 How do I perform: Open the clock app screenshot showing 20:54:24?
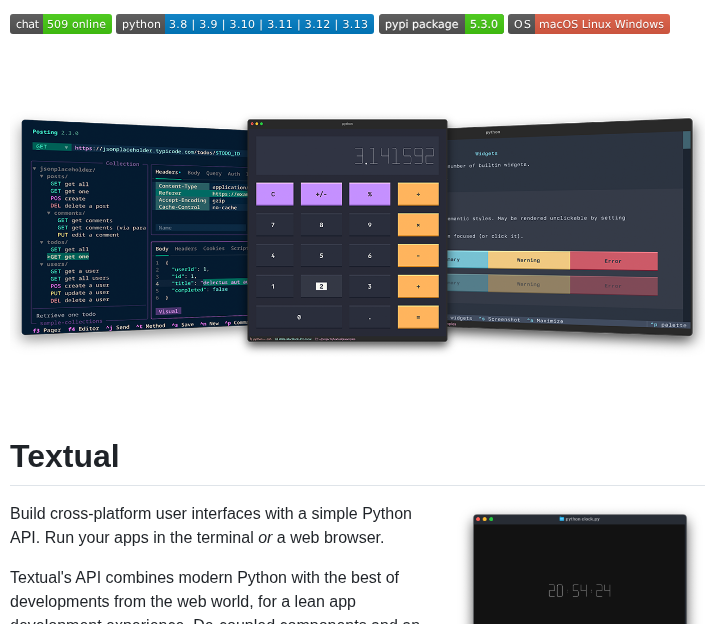pos(580,569)
